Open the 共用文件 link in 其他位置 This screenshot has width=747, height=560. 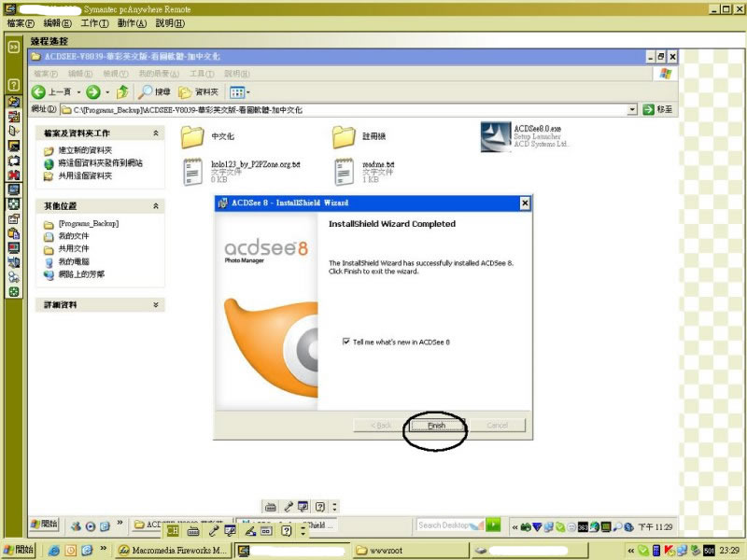tap(74, 248)
